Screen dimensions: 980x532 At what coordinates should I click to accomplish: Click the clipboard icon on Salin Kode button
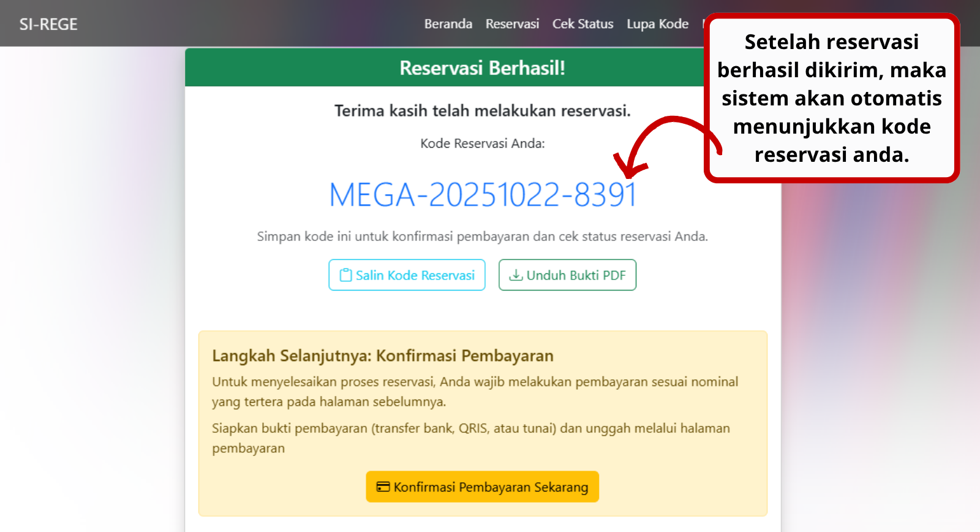pos(346,275)
